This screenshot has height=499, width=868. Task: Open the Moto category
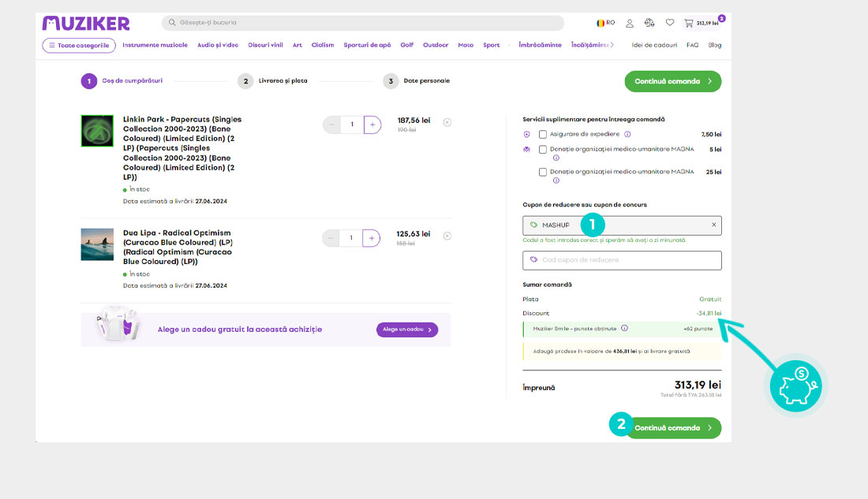coord(466,45)
